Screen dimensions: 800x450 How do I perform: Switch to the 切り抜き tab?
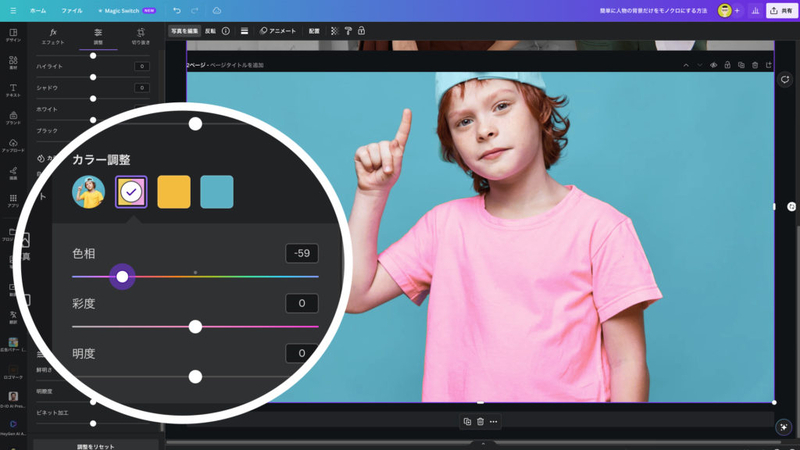click(141, 36)
